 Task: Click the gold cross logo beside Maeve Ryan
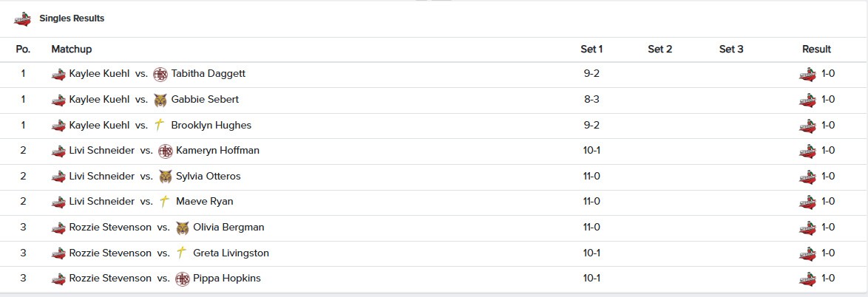165,202
